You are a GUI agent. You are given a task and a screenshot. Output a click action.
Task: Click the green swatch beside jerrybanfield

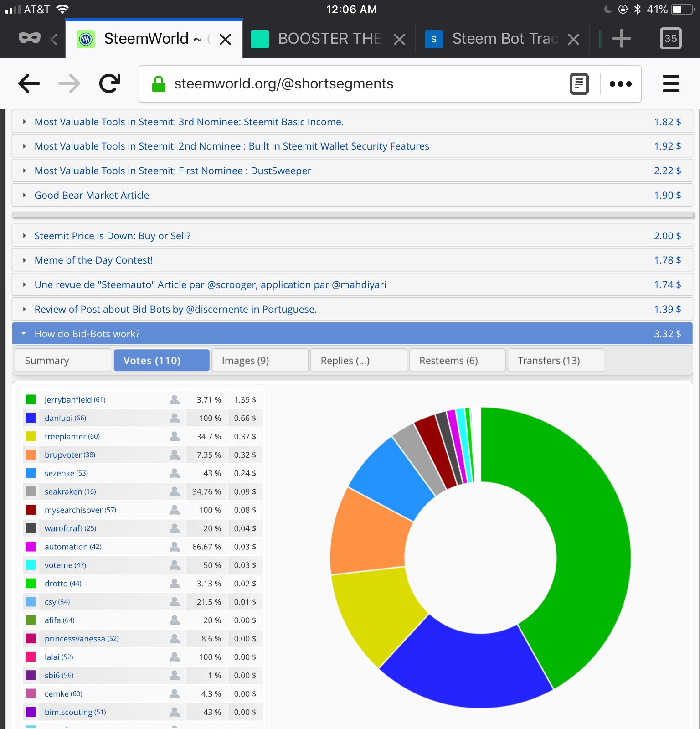(x=31, y=400)
